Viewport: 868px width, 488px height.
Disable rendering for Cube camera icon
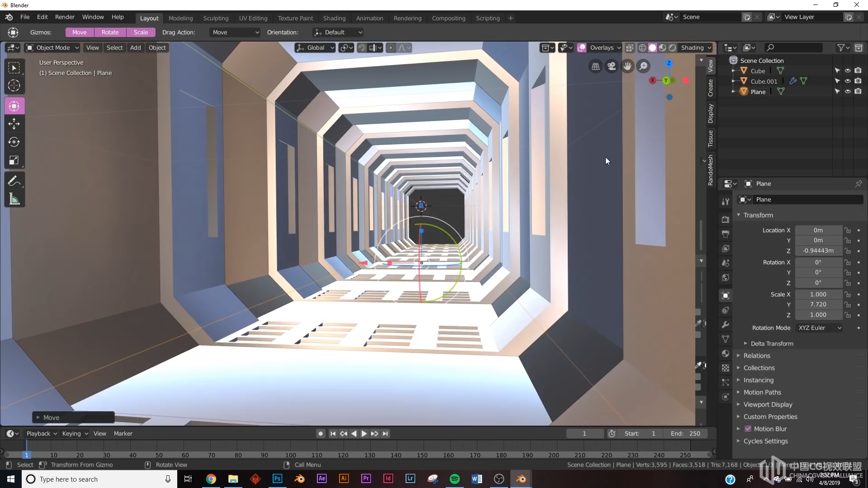(x=858, y=70)
